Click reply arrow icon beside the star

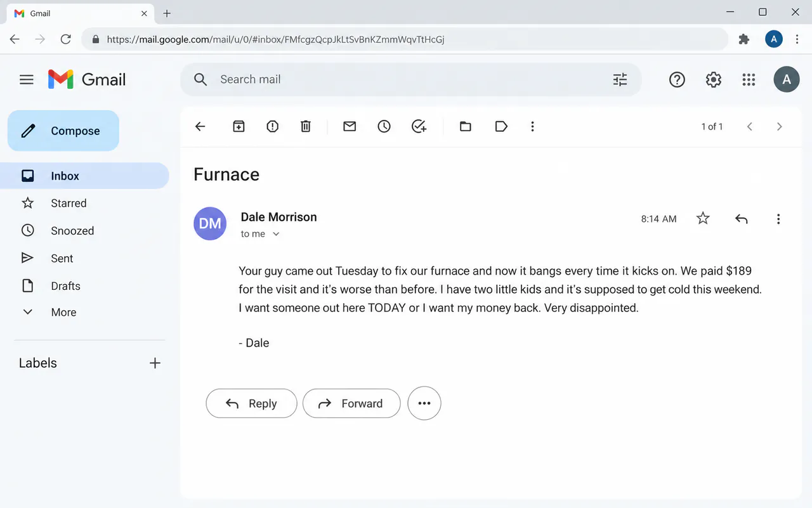click(741, 219)
